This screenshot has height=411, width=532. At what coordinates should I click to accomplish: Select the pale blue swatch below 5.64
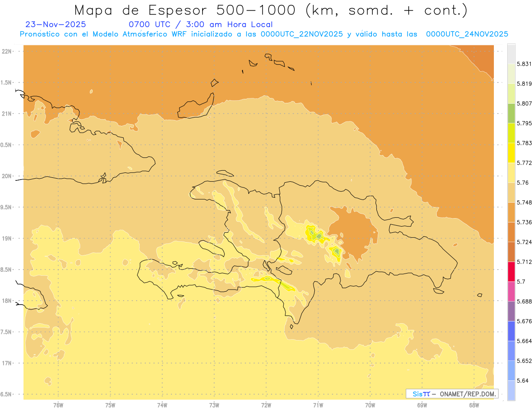[511, 390]
